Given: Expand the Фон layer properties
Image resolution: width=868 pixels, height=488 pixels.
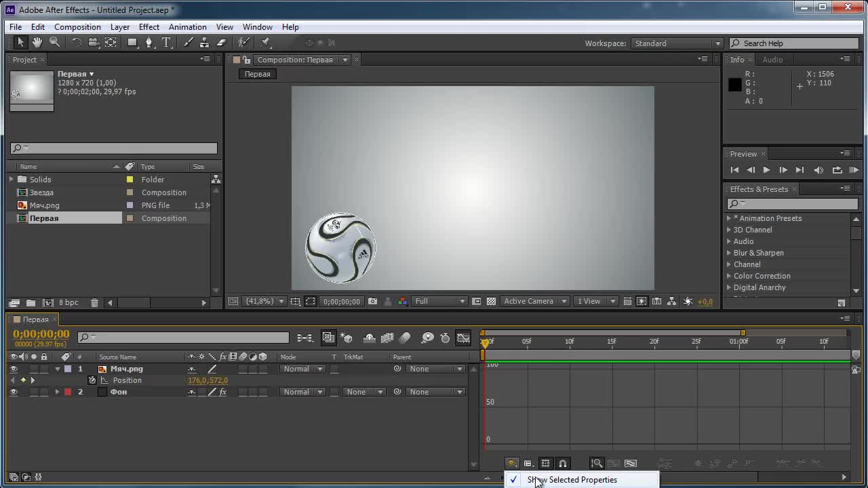Looking at the screenshot, I should click(x=58, y=392).
